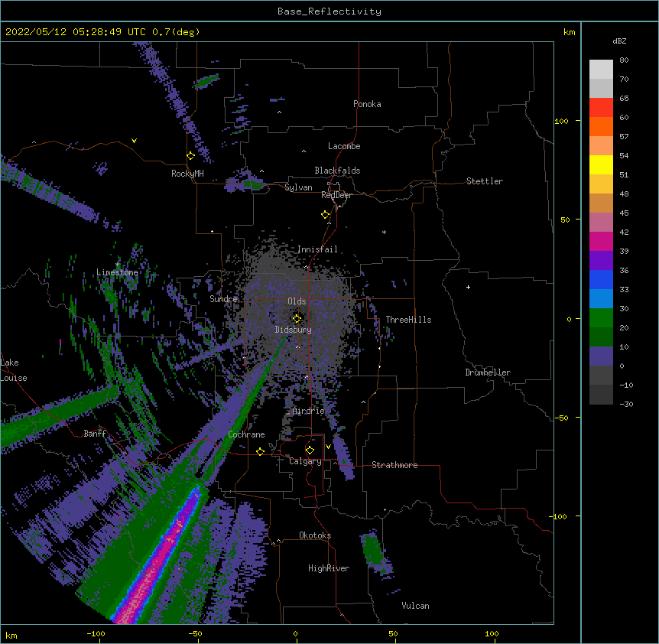The height and width of the screenshot is (644, 659).
Task: Pick the magenta 42 dBZ legend swatch
Action: pos(601,241)
